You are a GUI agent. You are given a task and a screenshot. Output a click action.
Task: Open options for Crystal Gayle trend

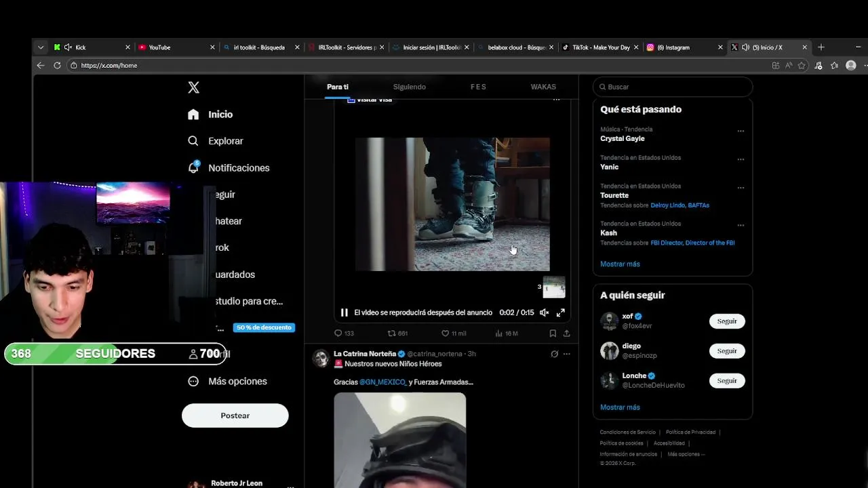point(741,131)
